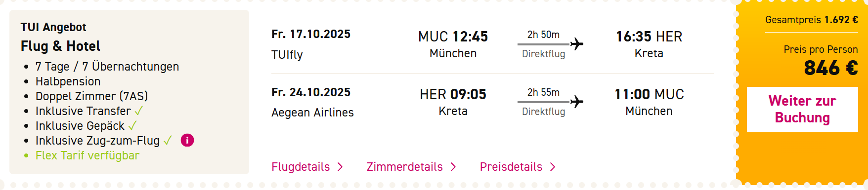
Task: Click the green checkmark next to Inklusive Gepäck
Action: (x=132, y=126)
